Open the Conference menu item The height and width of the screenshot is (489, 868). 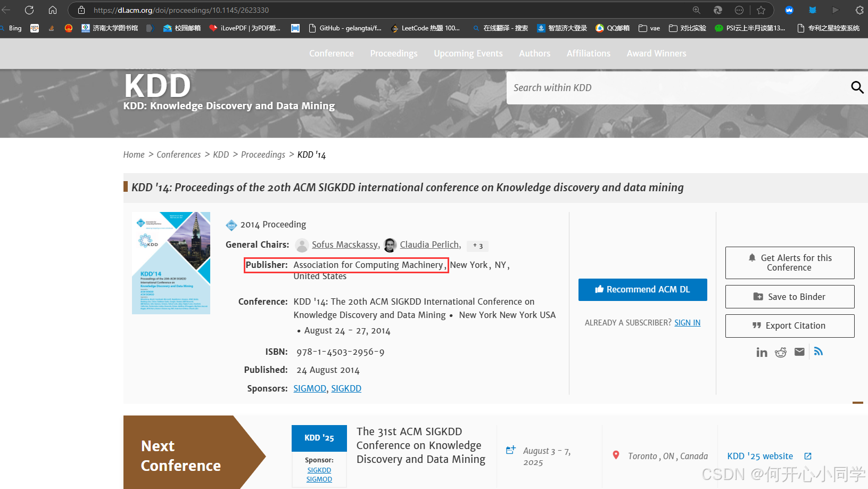pos(331,53)
